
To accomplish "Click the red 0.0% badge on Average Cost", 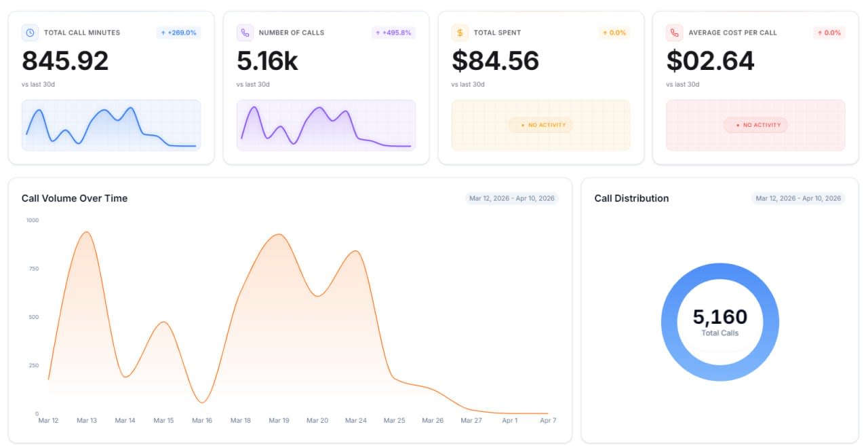I will pos(828,33).
